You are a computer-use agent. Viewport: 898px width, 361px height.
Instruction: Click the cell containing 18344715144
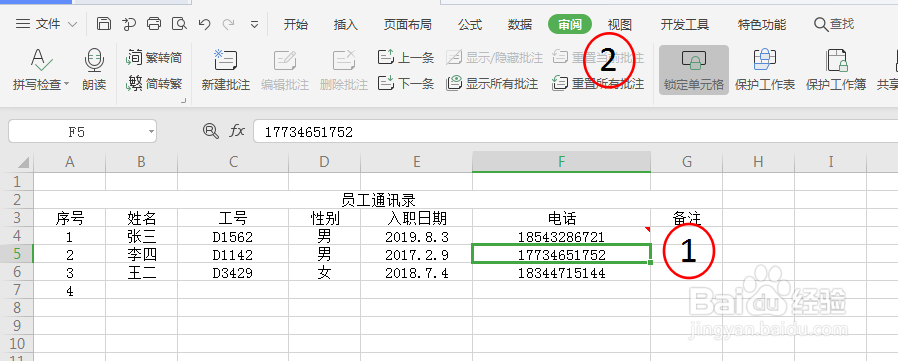561,273
